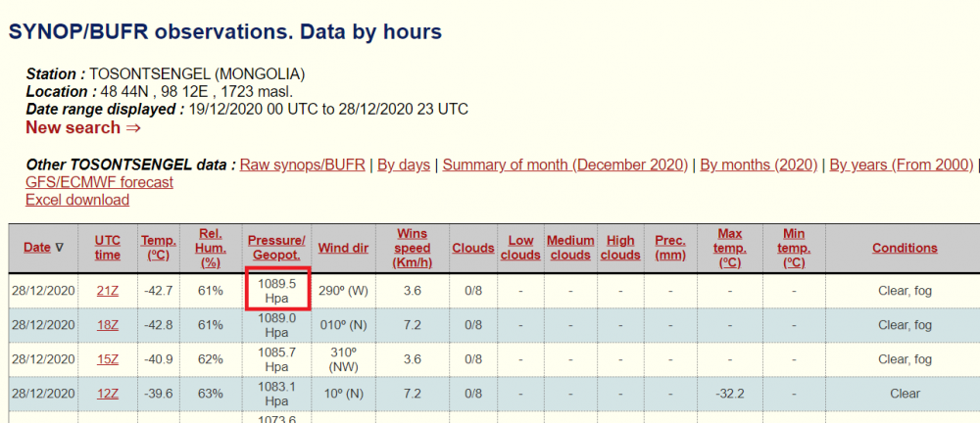Click the New search link
The height and width of the screenshot is (423, 980).
pos(82,127)
